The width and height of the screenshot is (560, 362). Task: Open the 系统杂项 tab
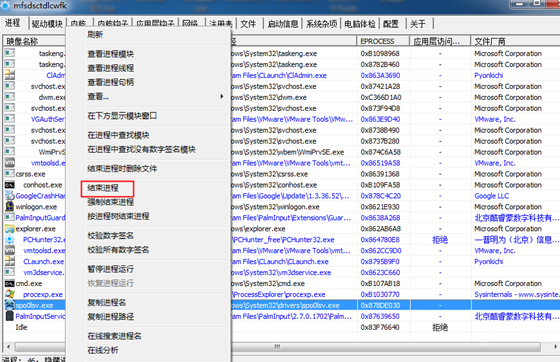[x=321, y=24]
